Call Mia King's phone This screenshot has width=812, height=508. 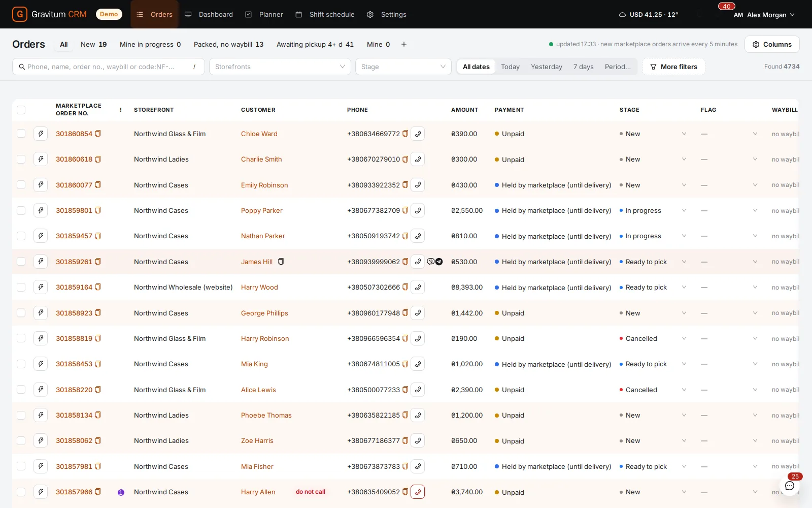point(418,364)
